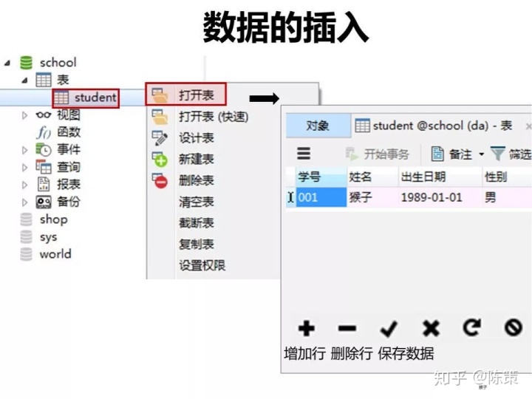Click the X icon to discard changes

coord(431,328)
